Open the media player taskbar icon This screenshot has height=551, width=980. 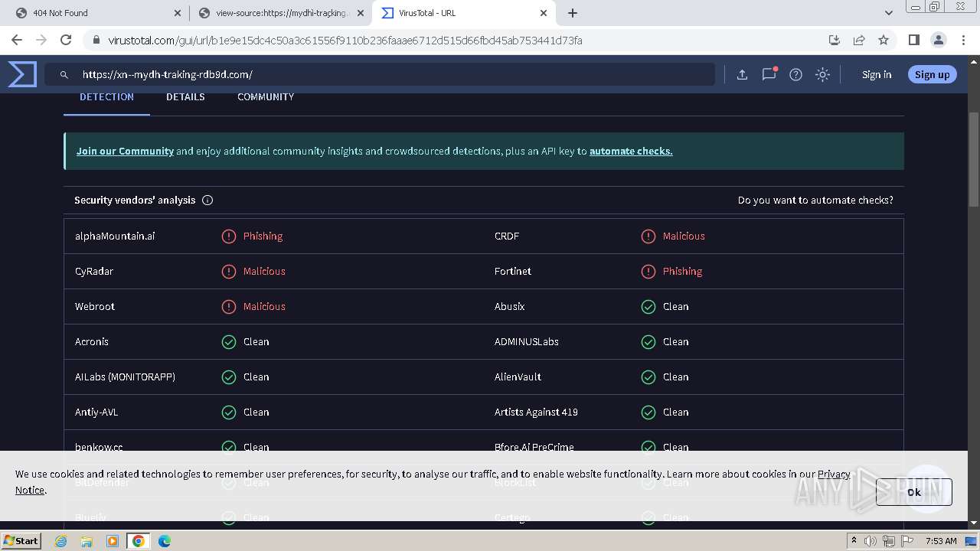pyautogui.click(x=113, y=541)
